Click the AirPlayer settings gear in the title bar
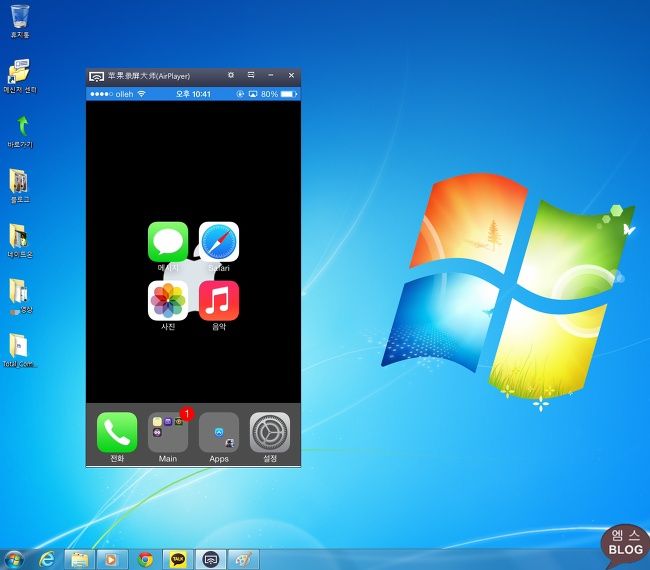 (231, 75)
